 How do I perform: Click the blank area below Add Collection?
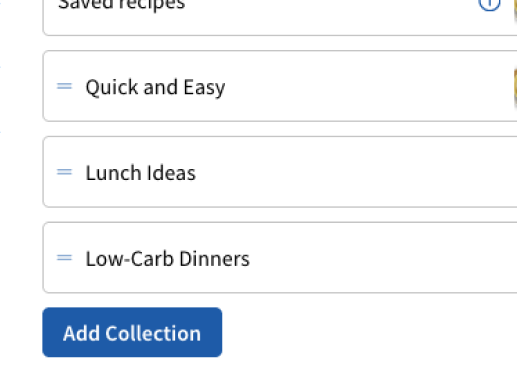tap(258, 373)
